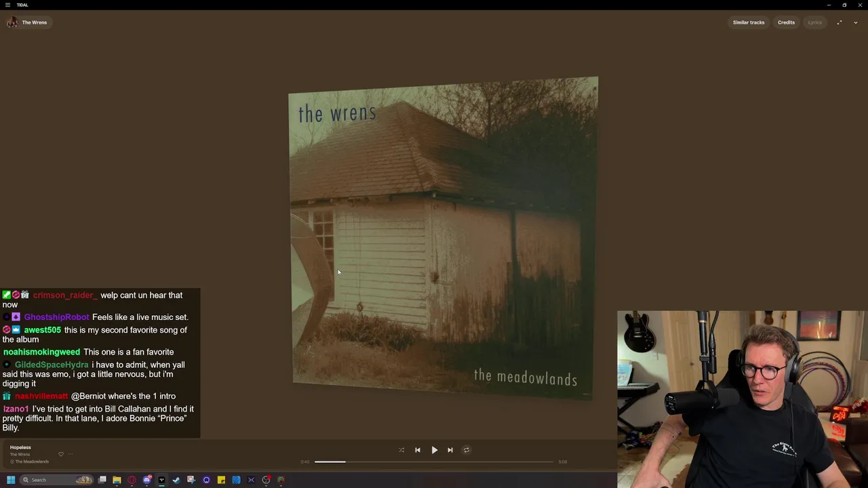This screenshot has width=868, height=488.
Task: Favorite the track with the heart icon
Action: coord(61,454)
